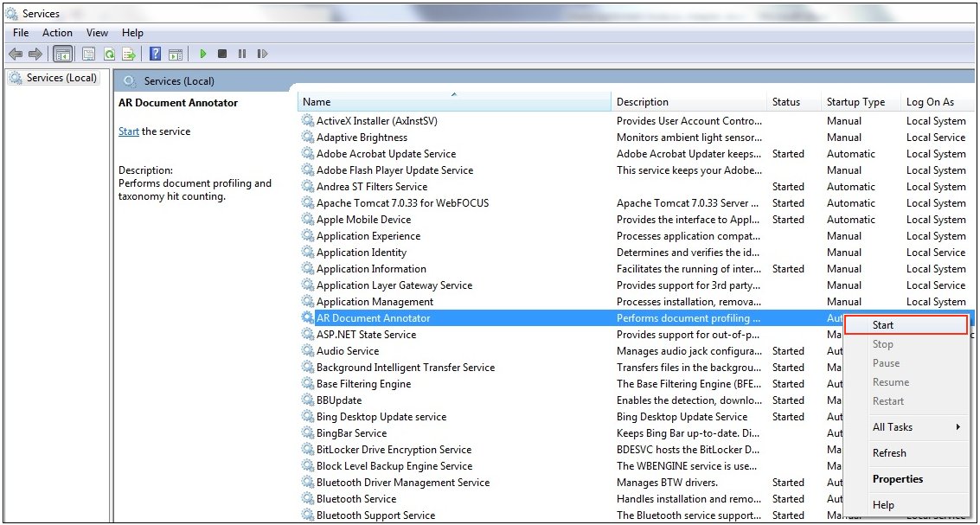This screenshot has width=980, height=525.
Task: Click the Forward arrow in the toolbar
Action: pos(35,54)
